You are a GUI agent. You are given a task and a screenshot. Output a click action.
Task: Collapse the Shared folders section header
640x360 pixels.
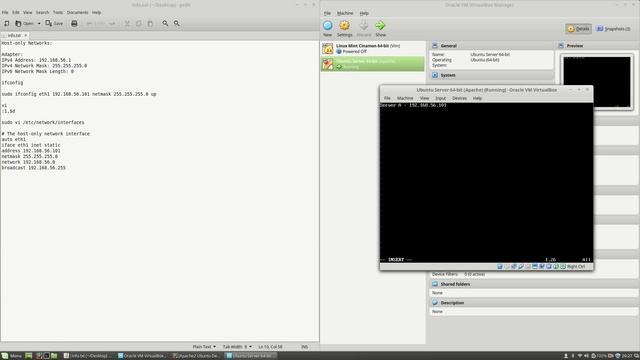[x=534, y=284]
